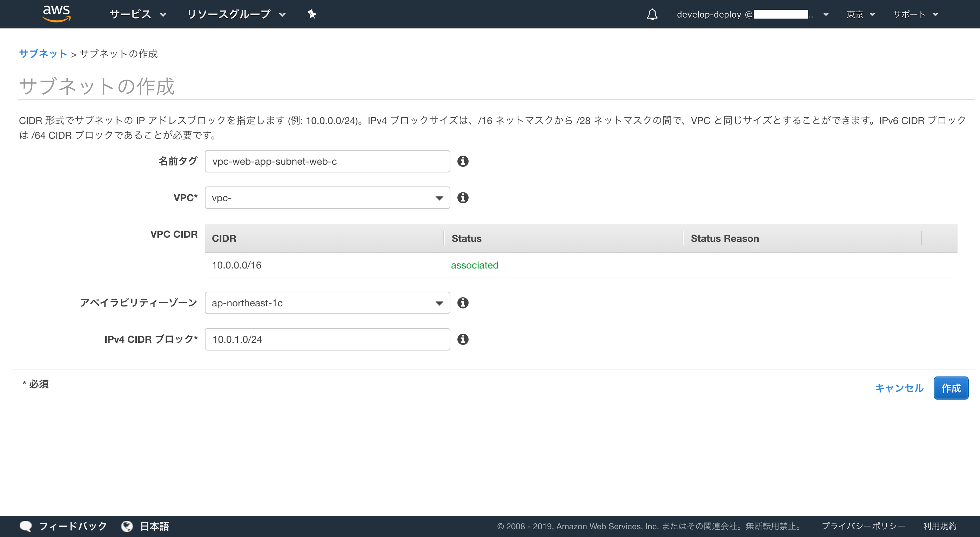The image size is (980, 537).
Task: Click the AWS logo home icon
Action: click(x=56, y=14)
